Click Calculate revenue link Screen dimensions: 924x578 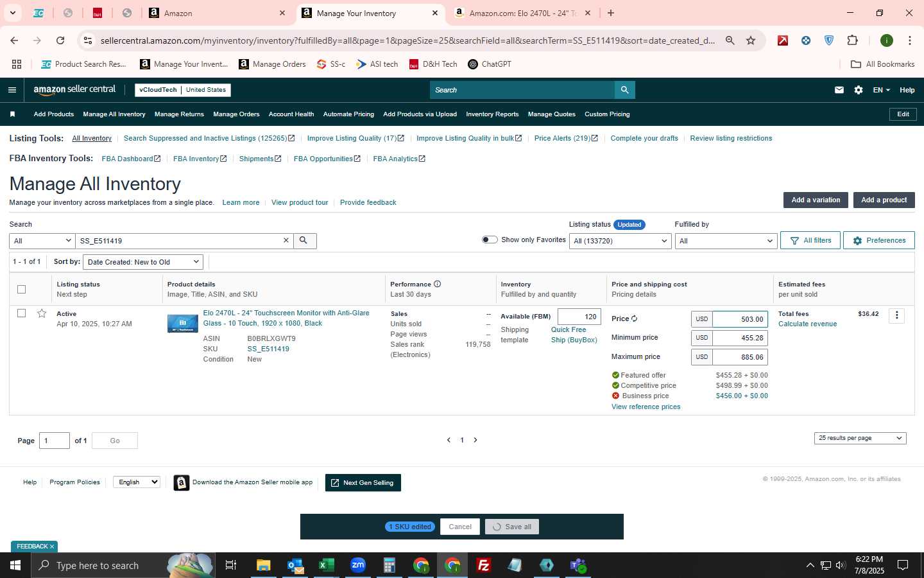[807, 324]
